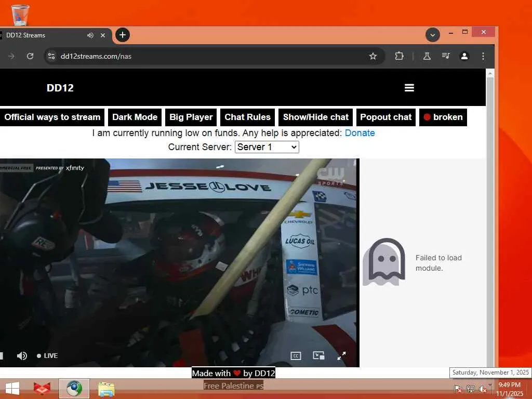Open the Windows Start button
Screen dimensions: 532x399
pyautogui.click(x=12, y=389)
